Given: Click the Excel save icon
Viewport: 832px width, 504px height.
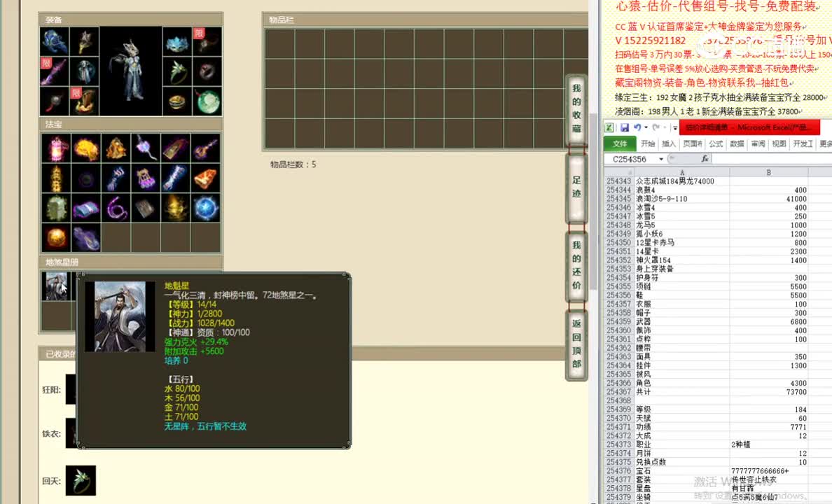Looking at the screenshot, I should click(625, 127).
